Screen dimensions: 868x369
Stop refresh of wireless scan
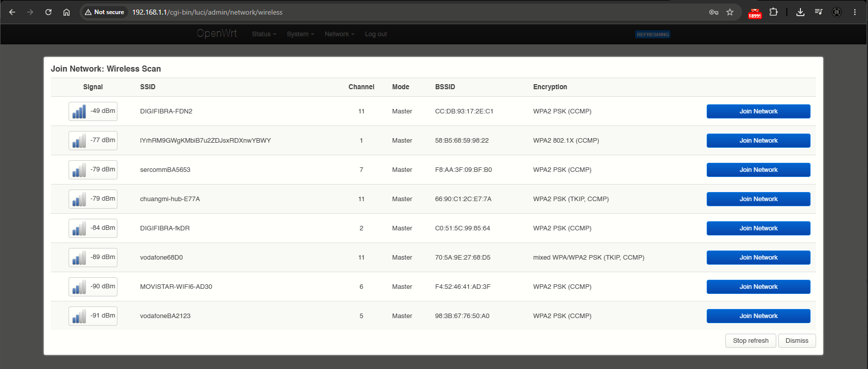751,341
